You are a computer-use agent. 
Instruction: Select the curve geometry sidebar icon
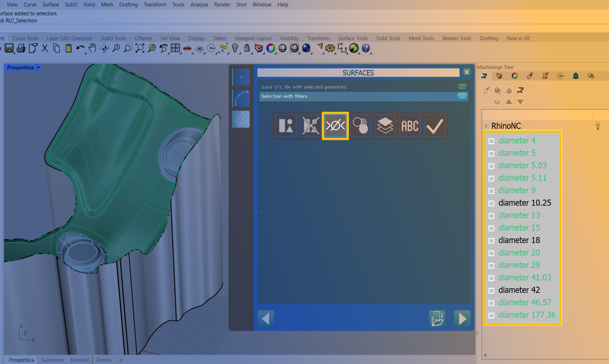click(241, 98)
